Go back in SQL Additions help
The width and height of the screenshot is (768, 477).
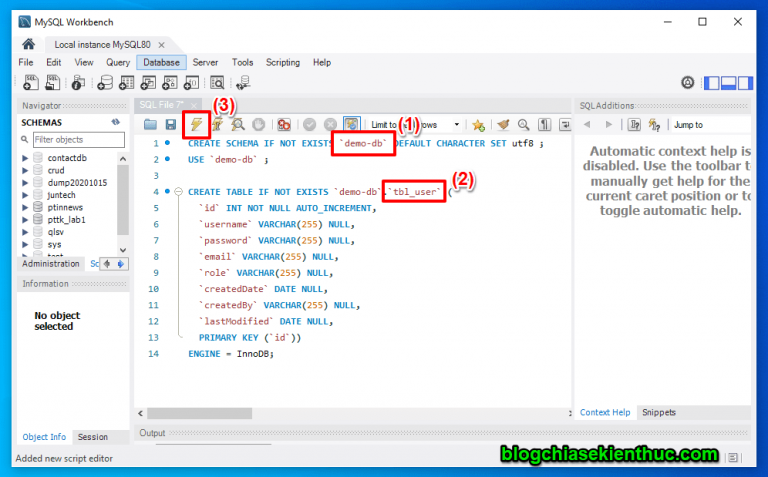pos(587,124)
